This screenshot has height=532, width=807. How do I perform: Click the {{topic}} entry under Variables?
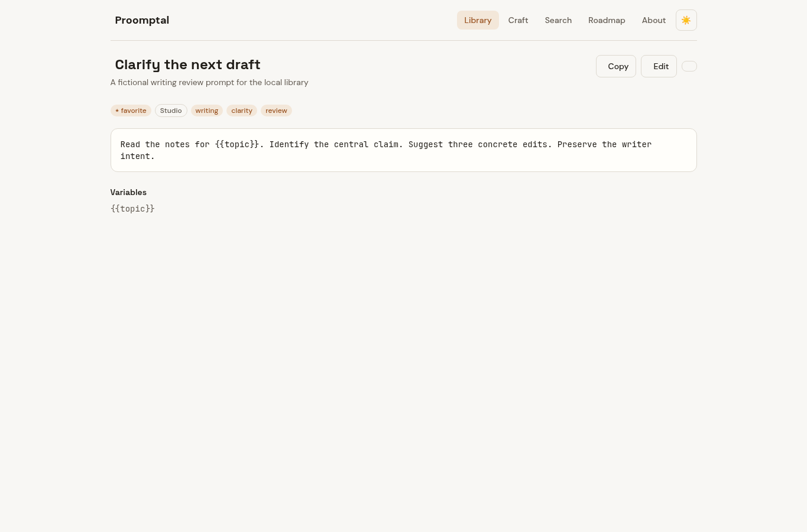[132, 209]
